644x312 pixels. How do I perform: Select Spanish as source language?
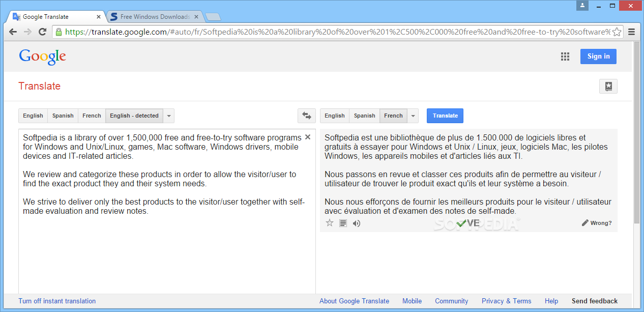pyautogui.click(x=63, y=116)
